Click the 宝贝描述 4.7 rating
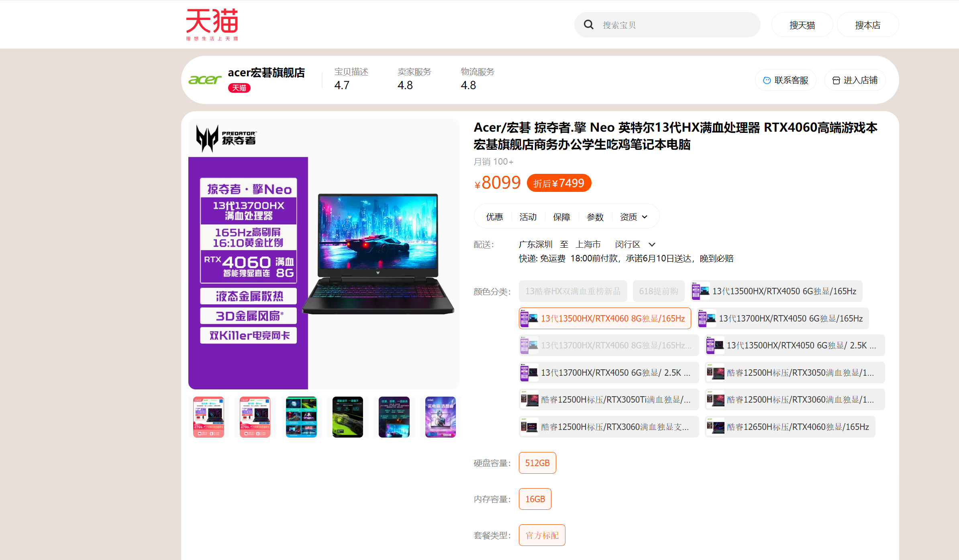 coord(351,79)
